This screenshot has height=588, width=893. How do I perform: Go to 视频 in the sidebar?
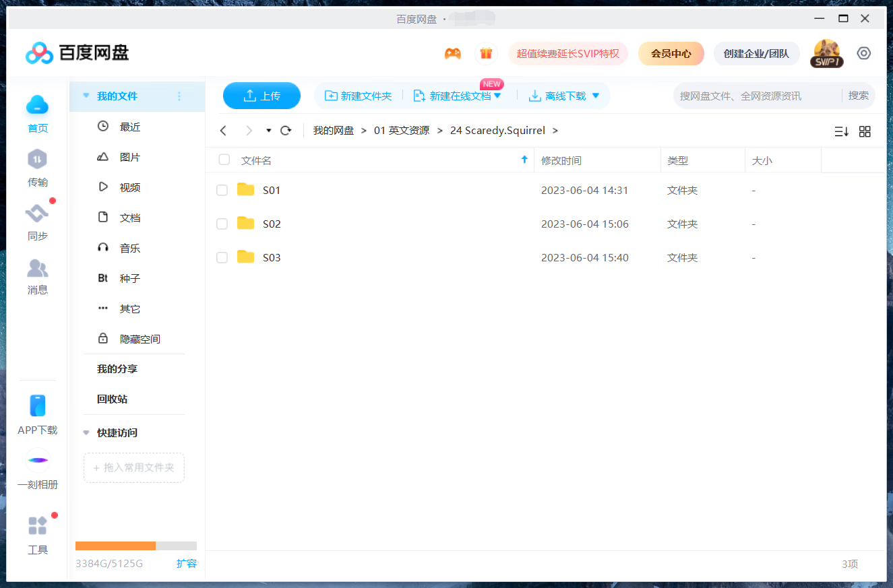coord(129,187)
